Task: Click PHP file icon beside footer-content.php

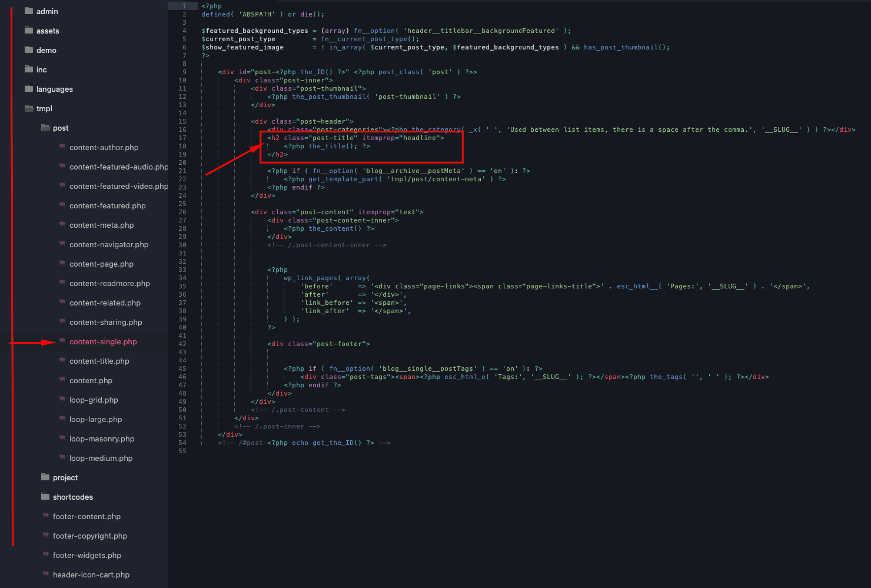Action: [46, 516]
